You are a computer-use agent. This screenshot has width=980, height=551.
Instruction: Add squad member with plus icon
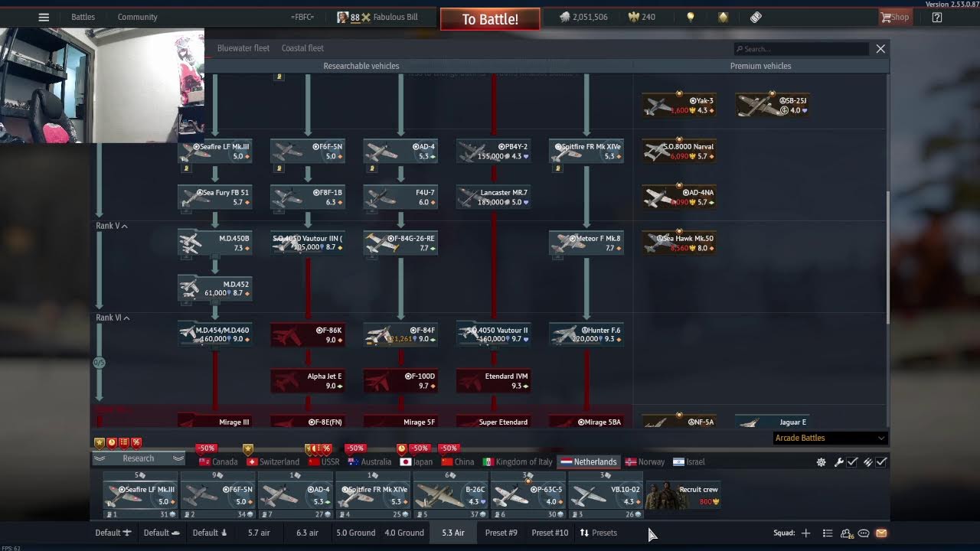coord(805,533)
